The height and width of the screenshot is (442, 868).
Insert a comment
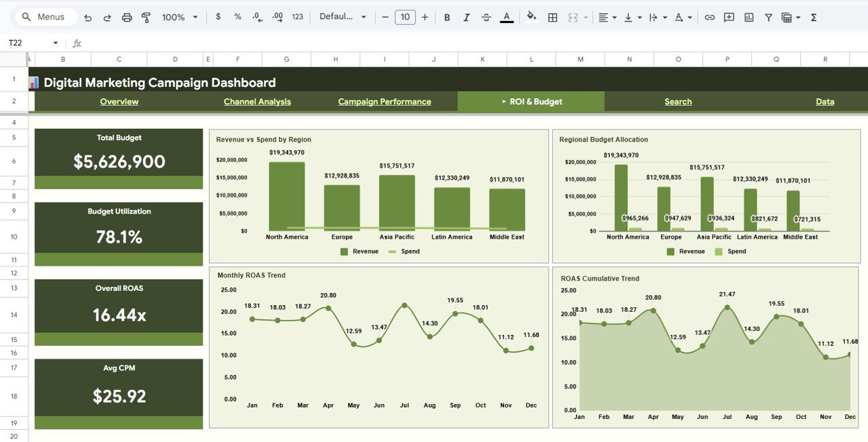tap(728, 16)
